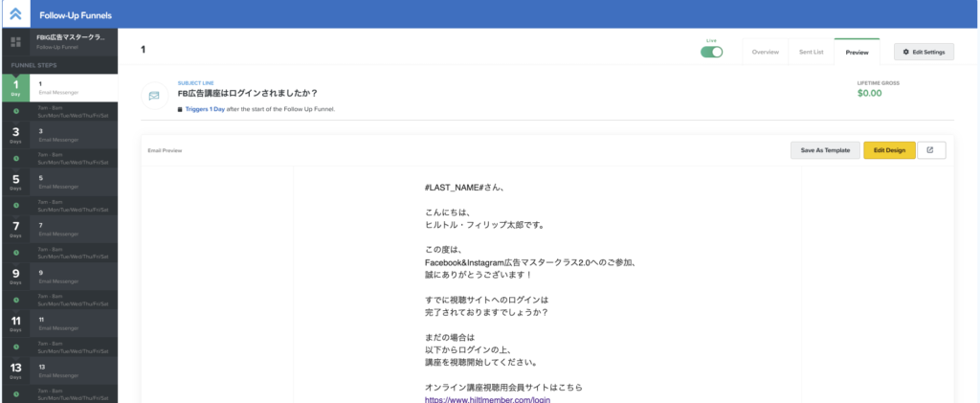Click clock icon below 13 Days step
The width and height of the screenshot is (980, 403).
coord(16,393)
